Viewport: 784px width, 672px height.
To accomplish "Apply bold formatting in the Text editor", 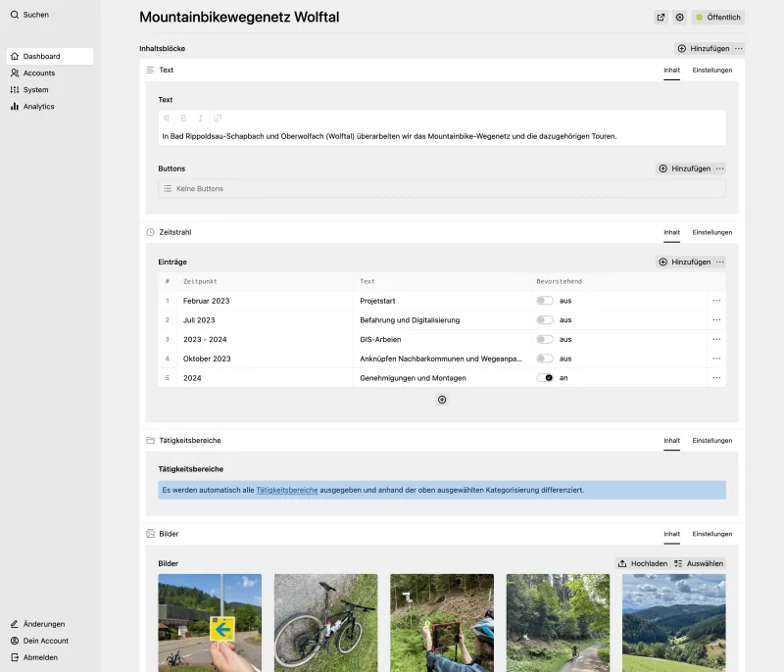I will (183, 118).
